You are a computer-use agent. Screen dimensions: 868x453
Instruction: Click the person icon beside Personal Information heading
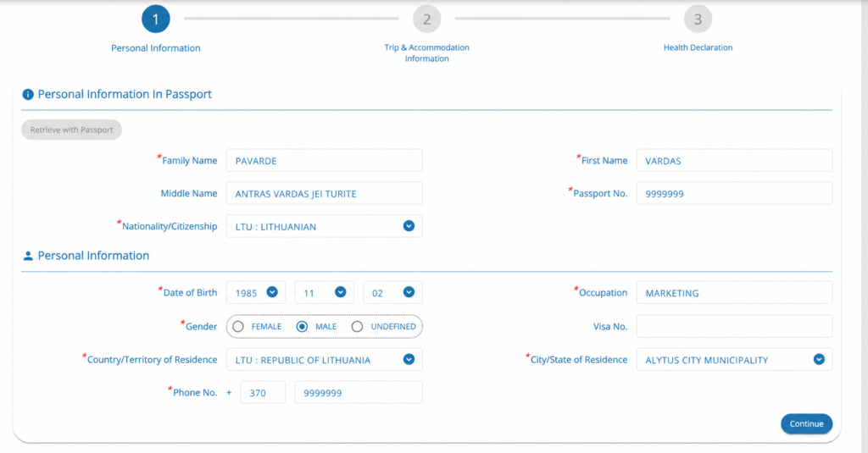point(28,256)
